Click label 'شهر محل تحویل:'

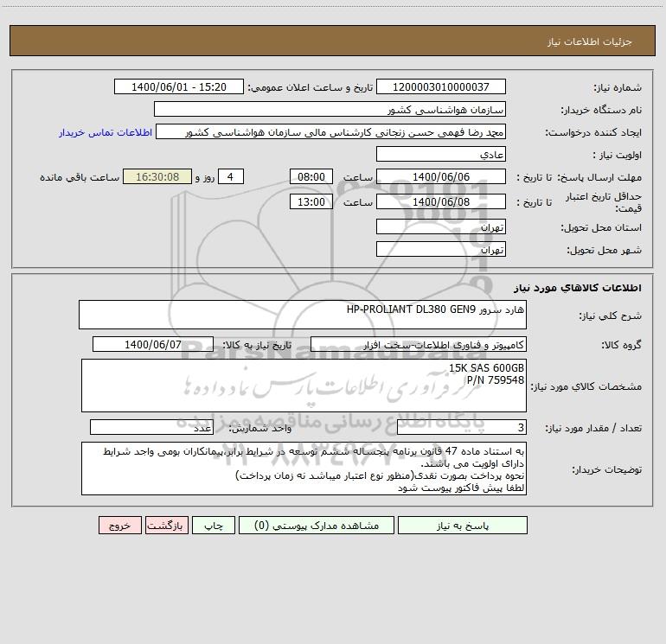tap(605, 251)
